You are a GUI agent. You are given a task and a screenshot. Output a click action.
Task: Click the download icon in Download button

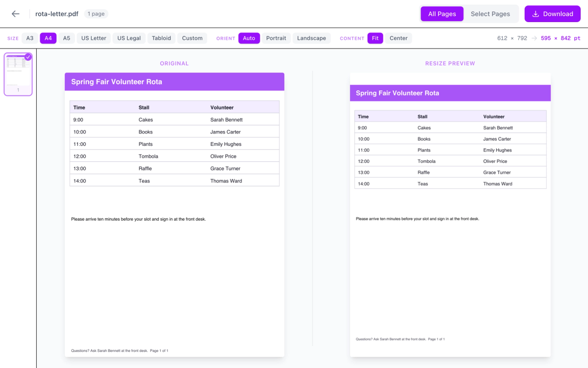(536, 14)
